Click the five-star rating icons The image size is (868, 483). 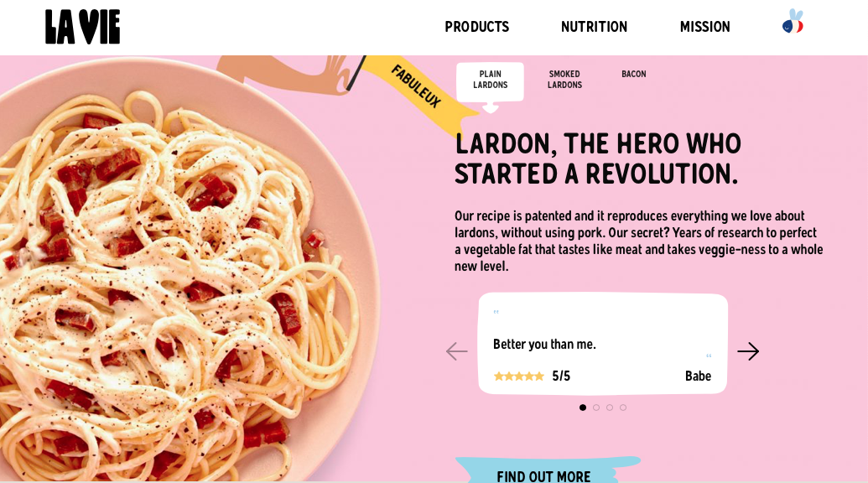[x=518, y=377]
